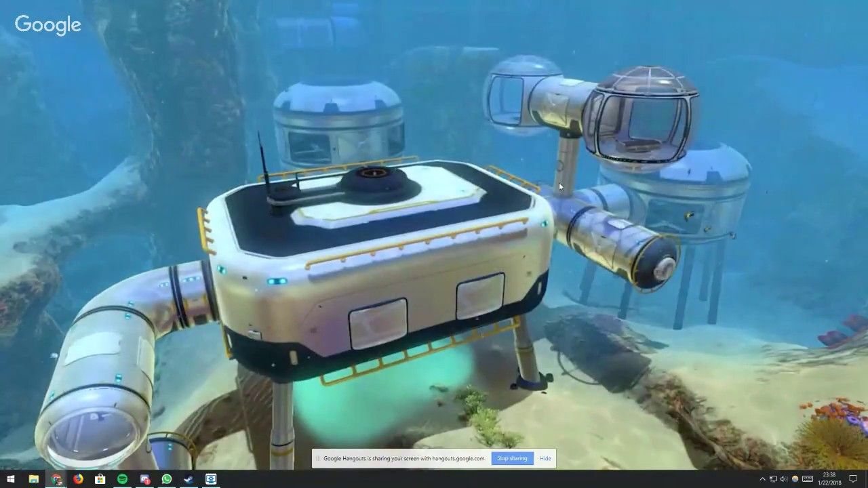
Task: Click the Google logo watermark
Action: point(47,25)
